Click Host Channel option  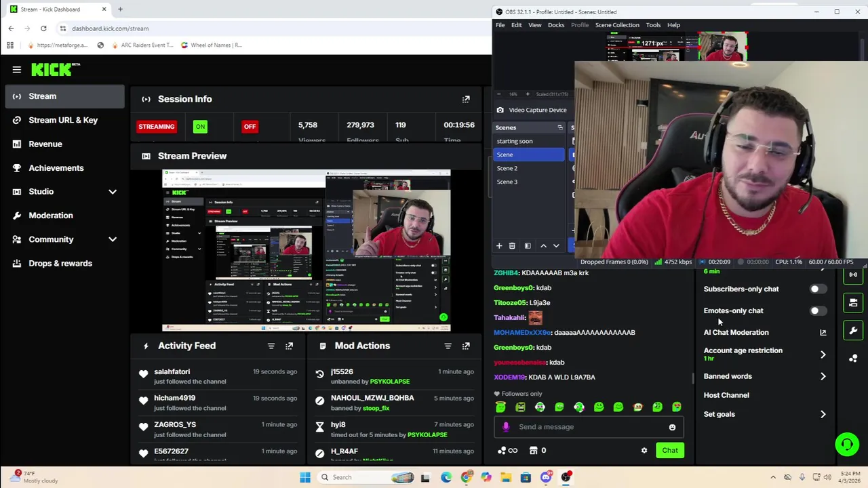pos(726,395)
